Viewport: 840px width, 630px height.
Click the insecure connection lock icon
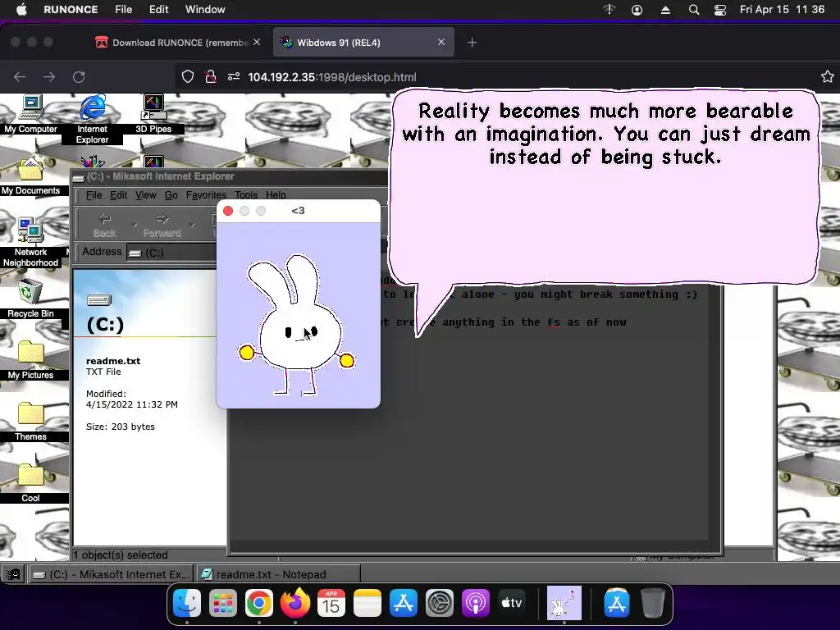click(x=211, y=76)
